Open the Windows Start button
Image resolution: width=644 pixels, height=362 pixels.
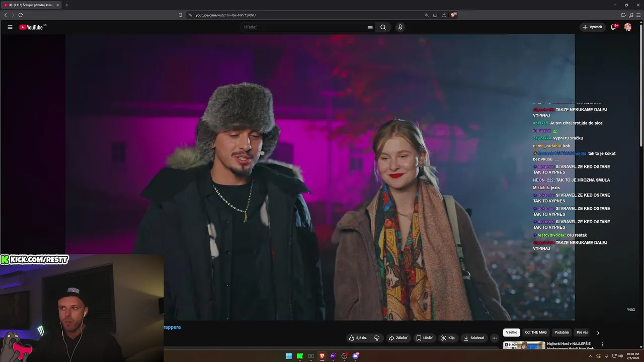pos(289,356)
